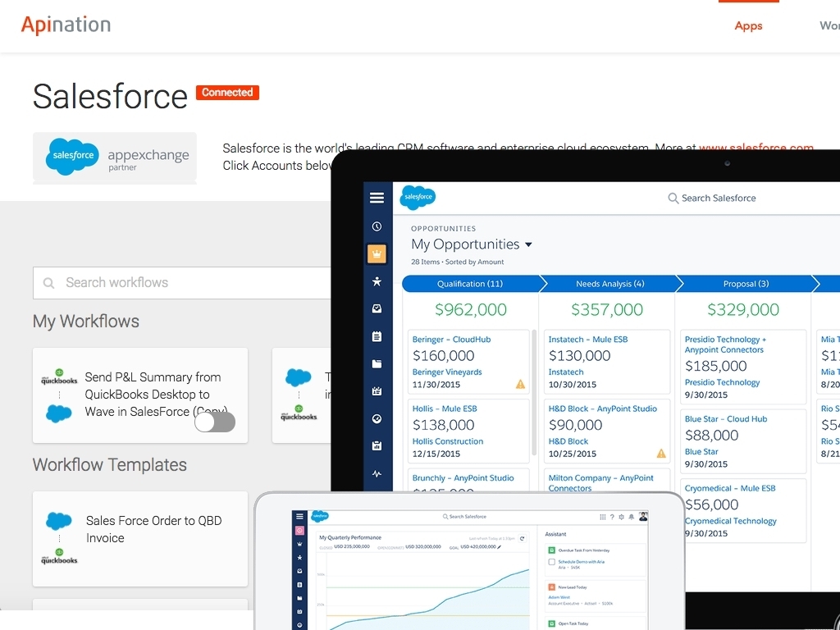Open the app launcher grid icon
Viewport: 840px width, 630px height.
(x=603, y=517)
